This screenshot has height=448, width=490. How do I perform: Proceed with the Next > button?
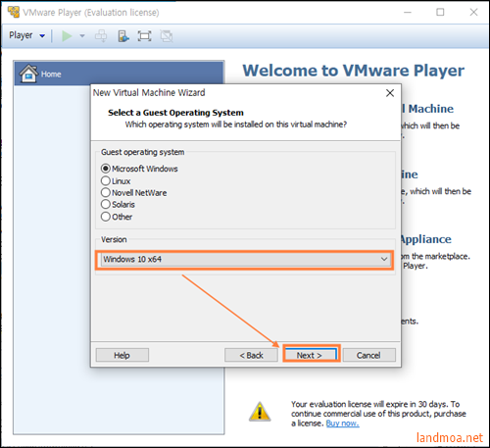tap(311, 355)
